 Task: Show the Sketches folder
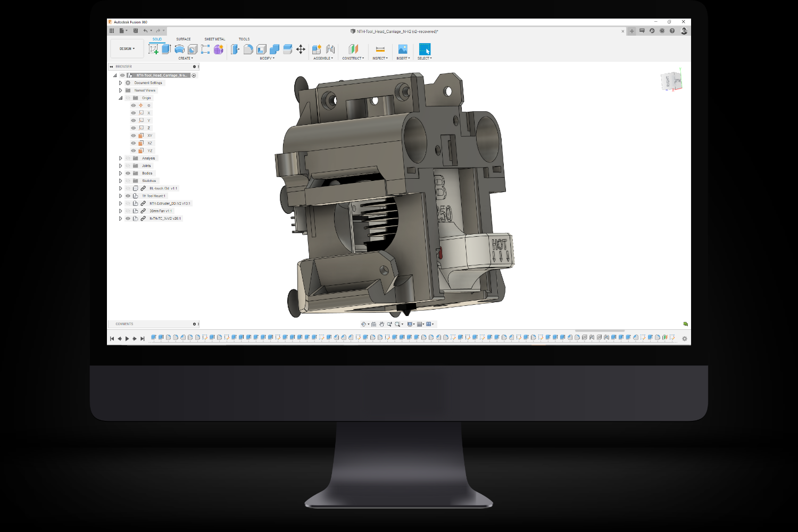click(x=128, y=181)
